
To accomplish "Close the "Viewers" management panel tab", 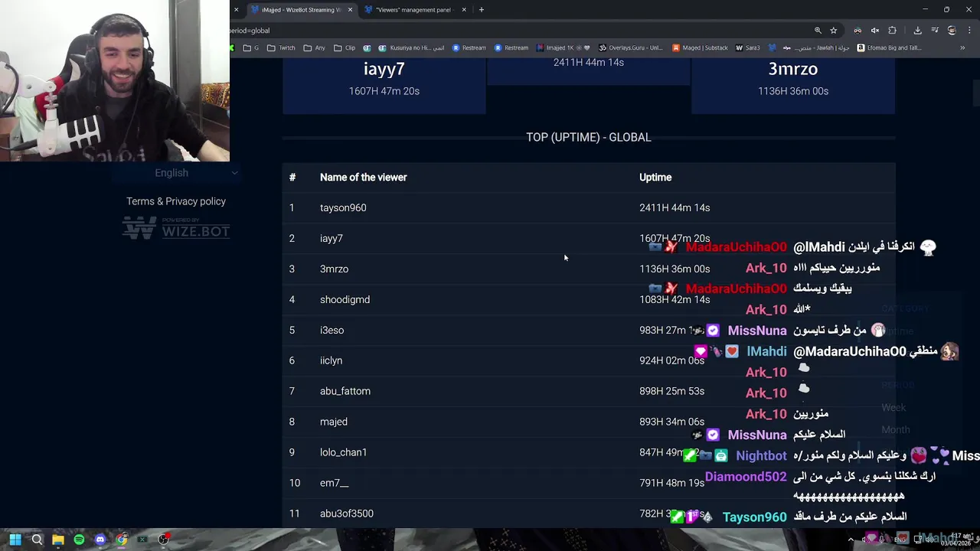I will pos(464,10).
